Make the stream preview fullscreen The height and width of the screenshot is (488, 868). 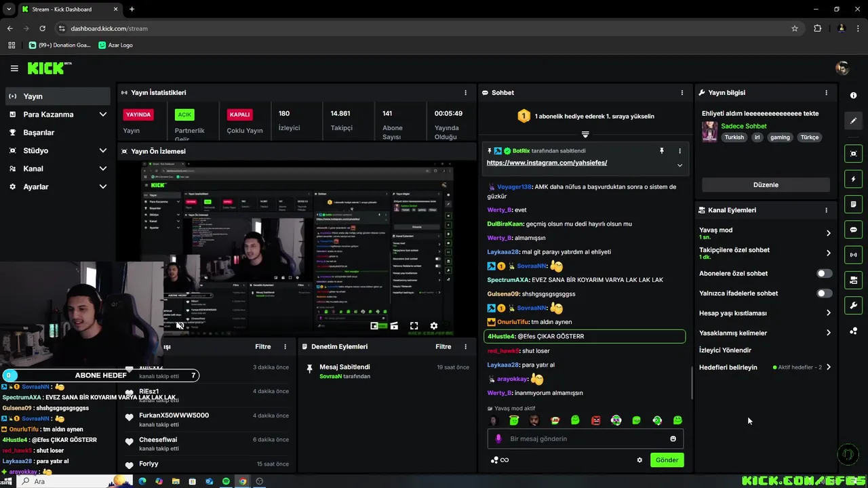(x=414, y=326)
